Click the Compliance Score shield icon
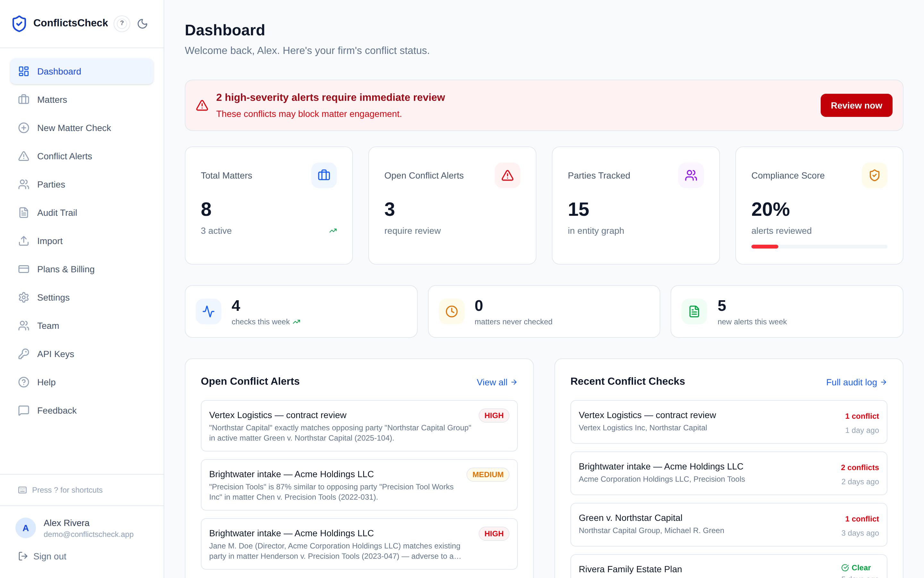The height and width of the screenshot is (578, 924). coord(874,175)
